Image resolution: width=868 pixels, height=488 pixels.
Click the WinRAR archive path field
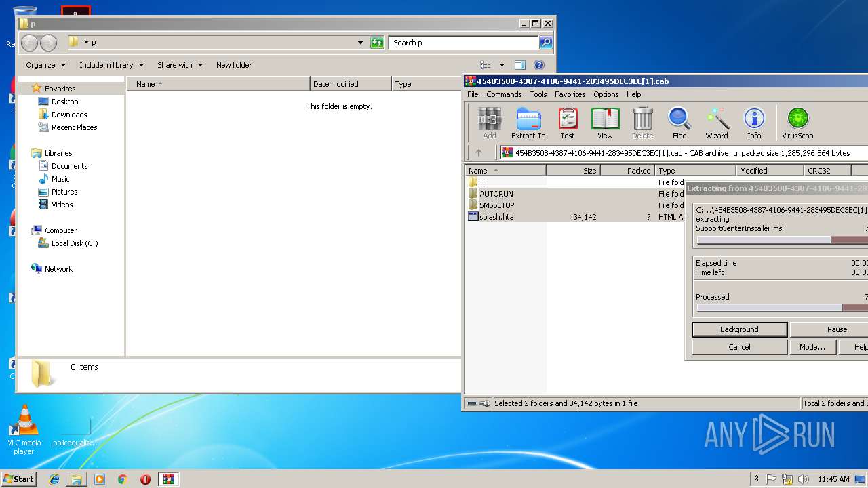click(684, 153)
